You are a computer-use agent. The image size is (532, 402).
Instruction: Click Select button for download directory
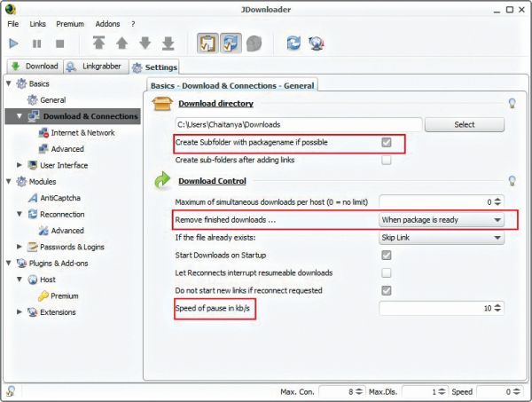465,124
